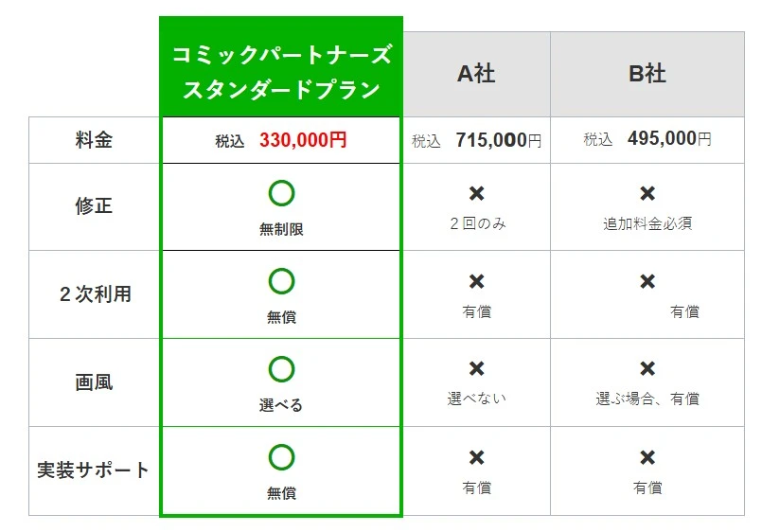Click the X mark above 選ぶ場合、有償

[647, 369]
